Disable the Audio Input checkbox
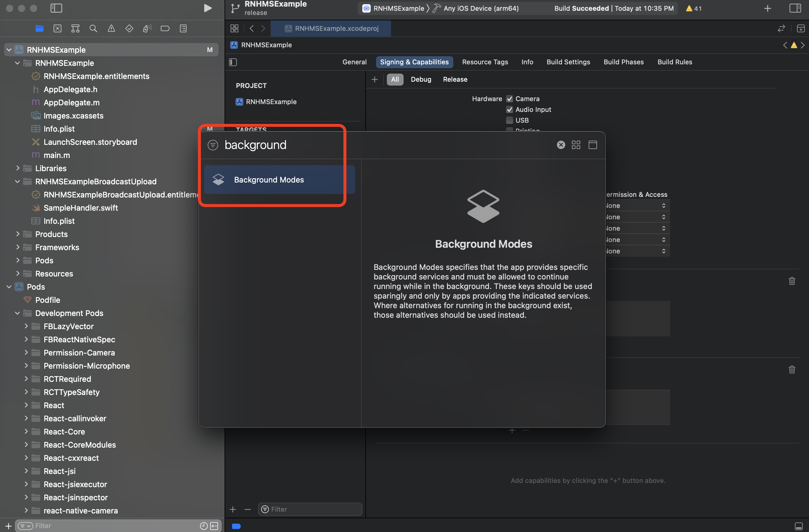The image size is (809, 532). point(509,110)
